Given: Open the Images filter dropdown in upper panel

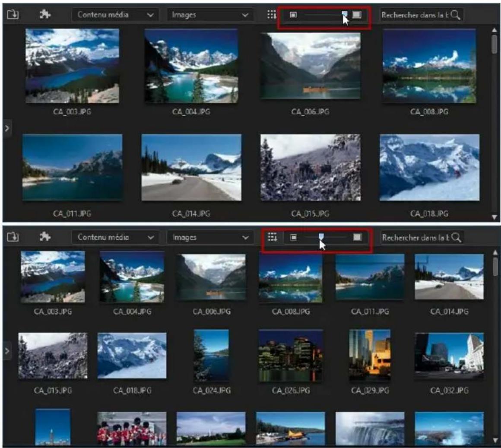Looking at the screenshot, I should coord(209,15).
